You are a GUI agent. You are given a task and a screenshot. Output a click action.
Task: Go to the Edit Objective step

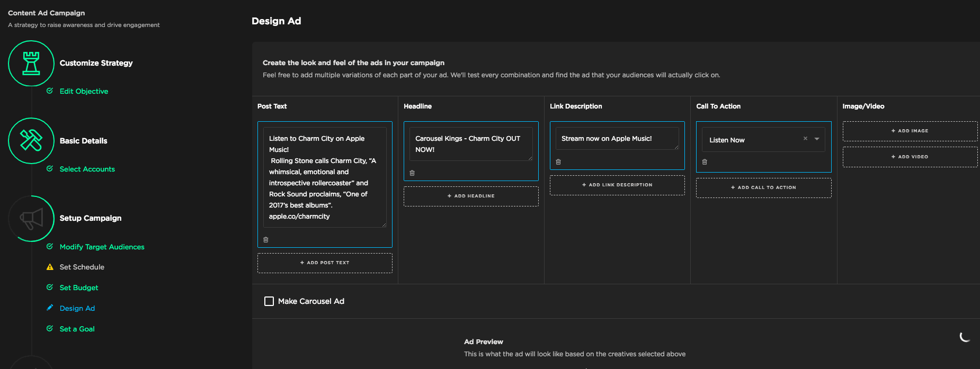pos(84,91)
